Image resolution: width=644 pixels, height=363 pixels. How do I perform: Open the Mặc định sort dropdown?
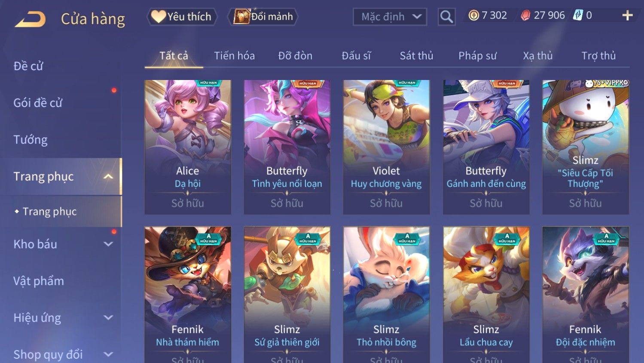[390, 17]
